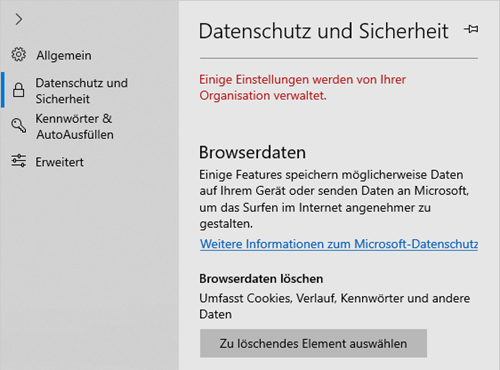Click the sliders icon beside Erweitert

[x=19, y=161]
